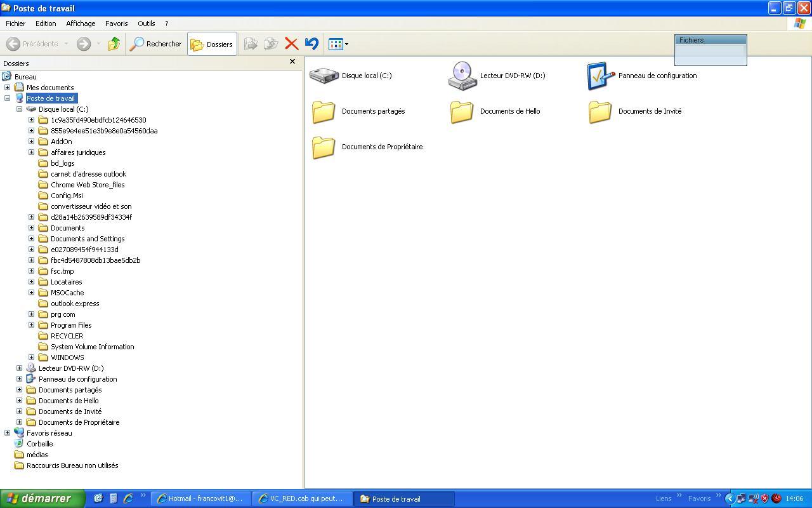Select the bd_logs folder in tree

pyautogui.click(x=62, y=163)
